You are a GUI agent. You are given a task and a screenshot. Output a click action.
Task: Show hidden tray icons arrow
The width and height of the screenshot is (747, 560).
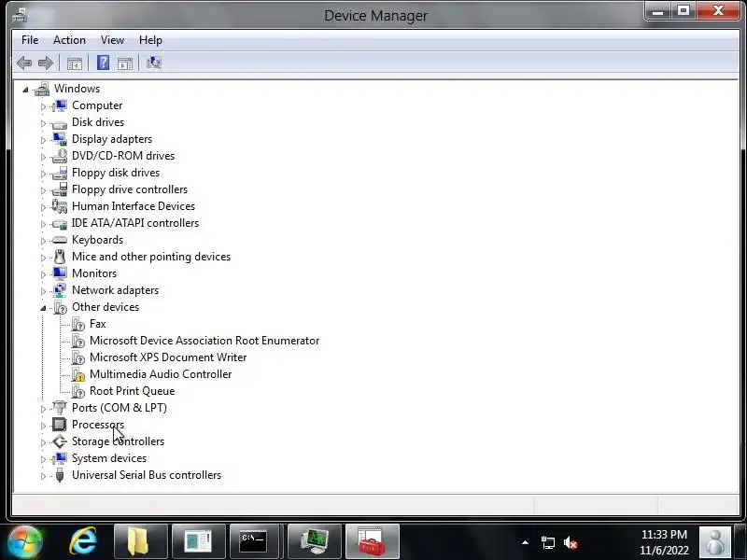pyautogui.click(x=525, y=542)
